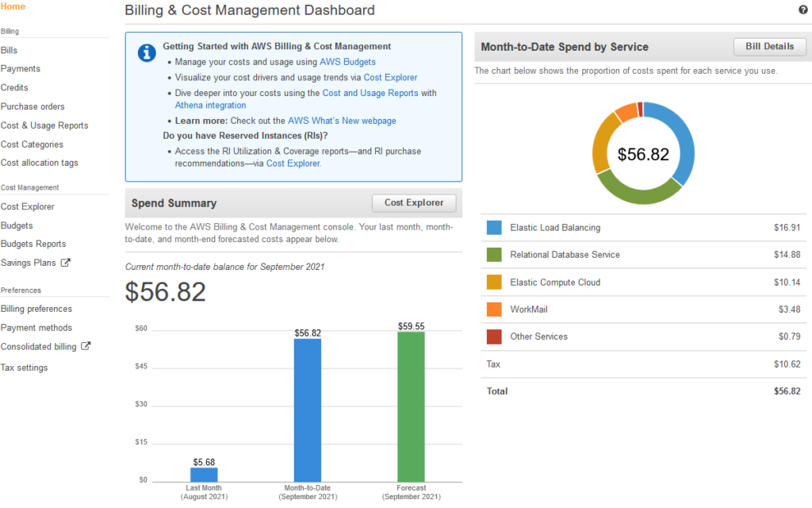Follow the Cost Explorer link about usage trends
This screenshot has width=812, height=508.
(x=390, y=77)
